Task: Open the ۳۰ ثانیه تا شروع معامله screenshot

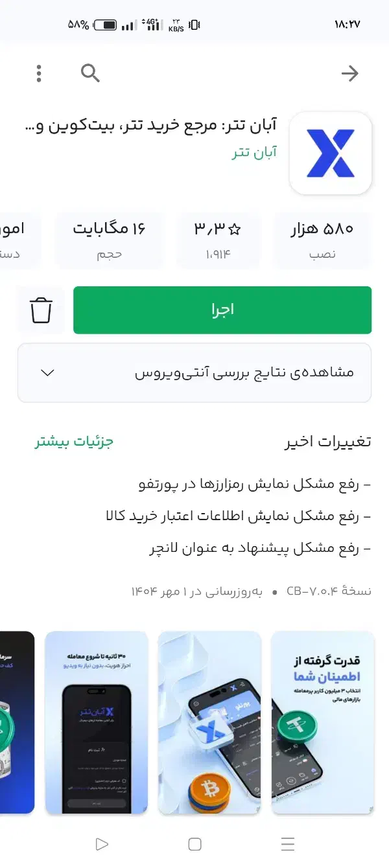Action: tap(97, 722)
